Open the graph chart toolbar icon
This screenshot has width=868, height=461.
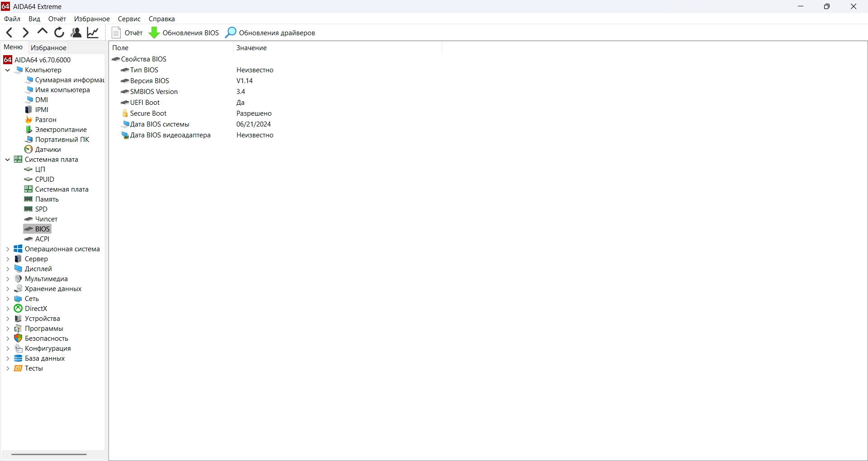[x=93, y=33]
